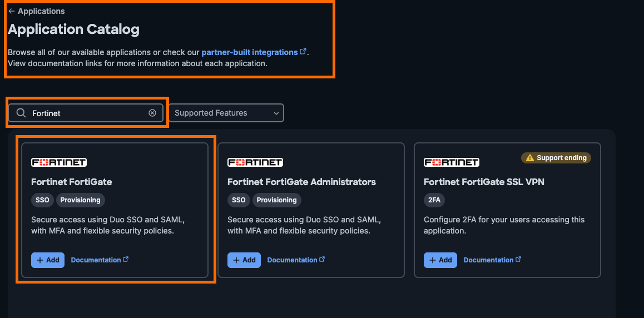
Task: Open the Supported Features dropdown
Action: [x=226, y=113]
